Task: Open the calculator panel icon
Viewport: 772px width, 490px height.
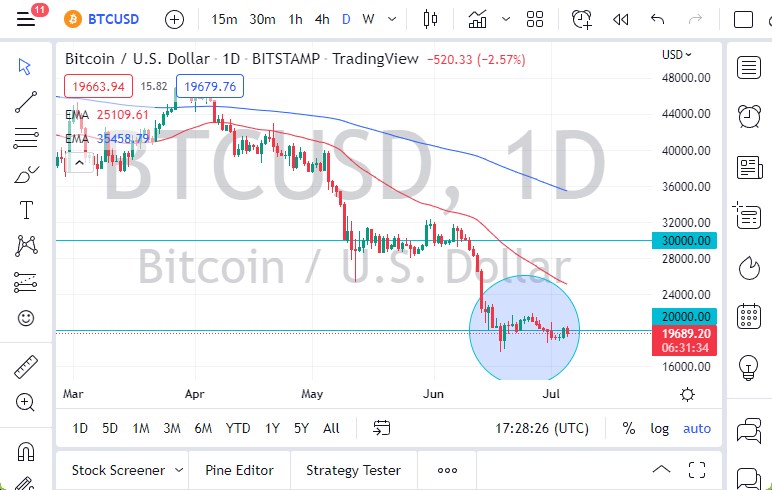Action: [749, 318]
